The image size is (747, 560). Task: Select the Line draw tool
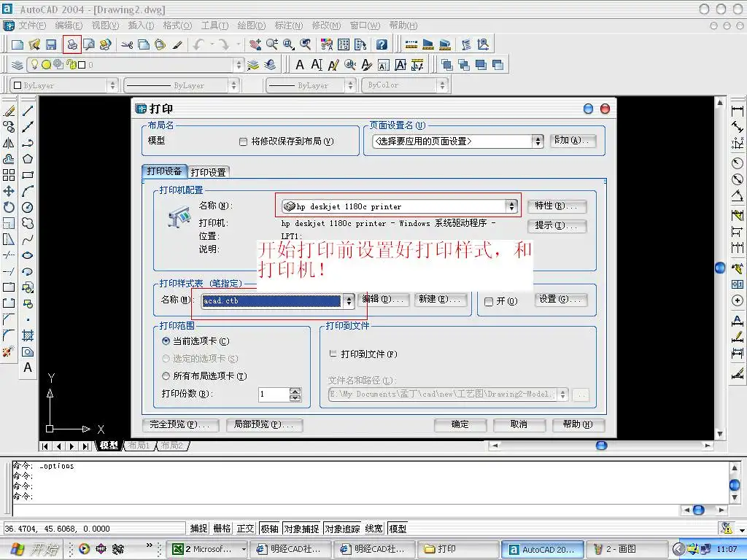[28, 111]
